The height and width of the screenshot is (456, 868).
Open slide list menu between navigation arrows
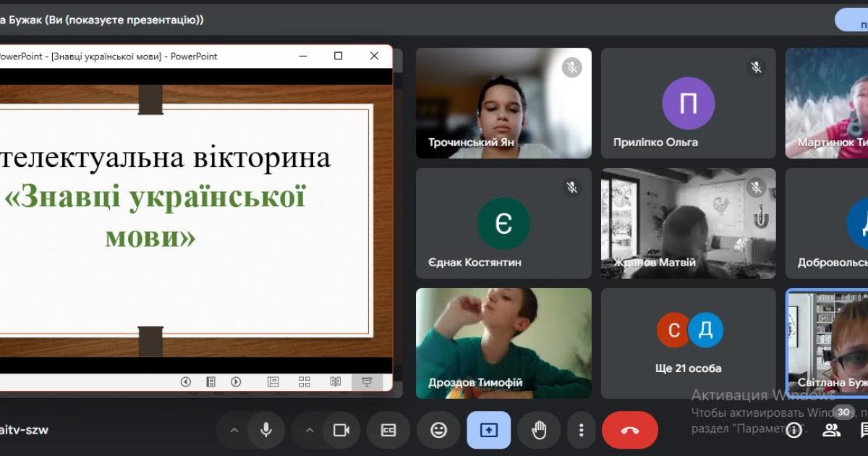pyautogui.click(x=210, y=381)
